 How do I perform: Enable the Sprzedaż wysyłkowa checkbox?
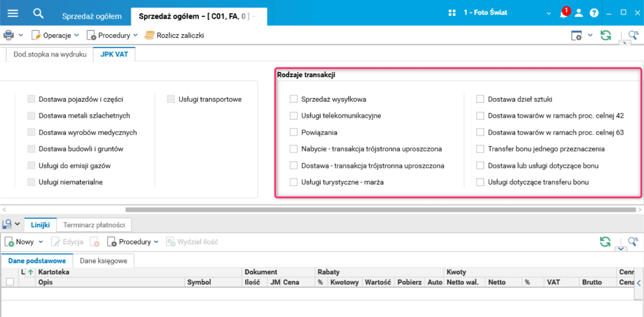coord(293,99)
